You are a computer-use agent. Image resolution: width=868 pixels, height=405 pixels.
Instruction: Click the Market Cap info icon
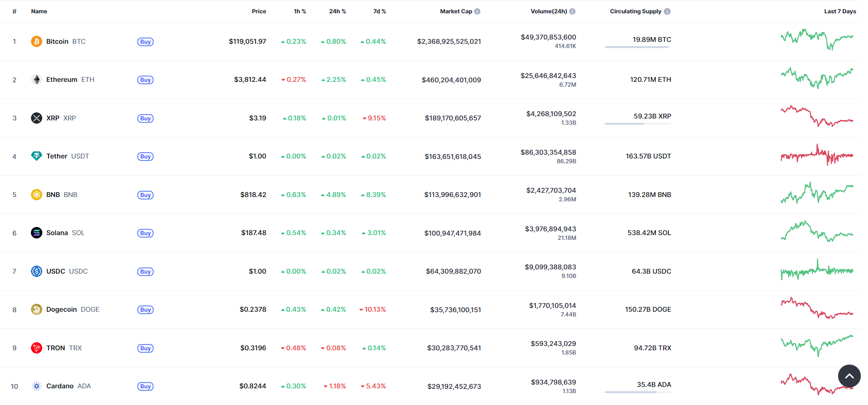(x=477, y=11)
